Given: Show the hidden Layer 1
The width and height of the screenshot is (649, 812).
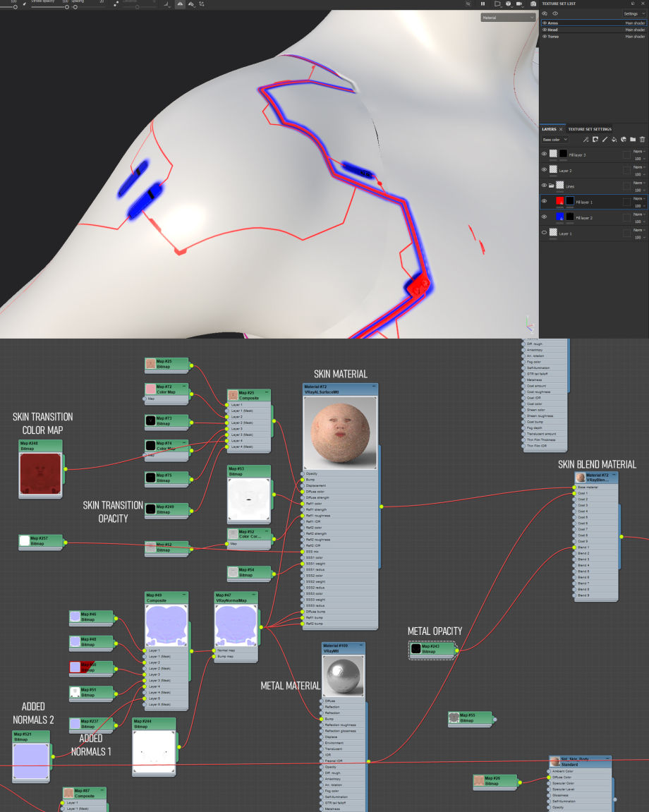Looking at the screenshot, I should click(544, 231).
